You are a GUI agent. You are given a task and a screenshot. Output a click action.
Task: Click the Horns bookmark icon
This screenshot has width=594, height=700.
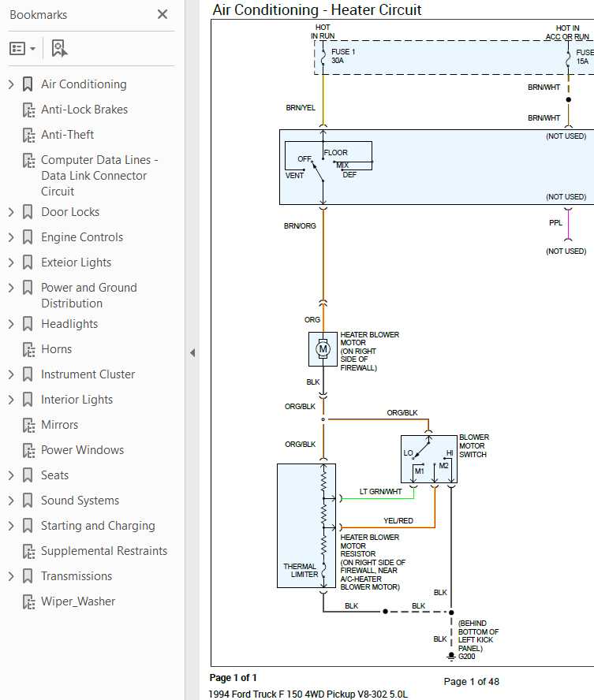28,349
